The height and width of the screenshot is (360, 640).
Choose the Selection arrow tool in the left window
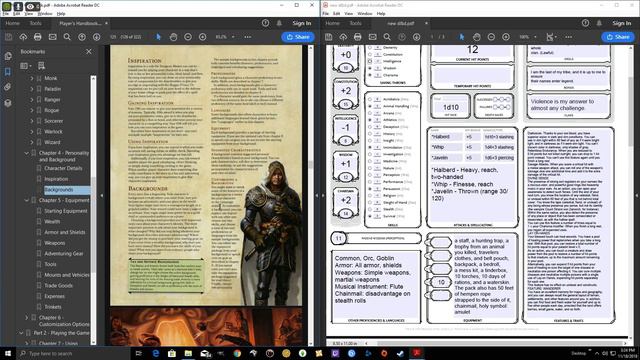point(158,37)
